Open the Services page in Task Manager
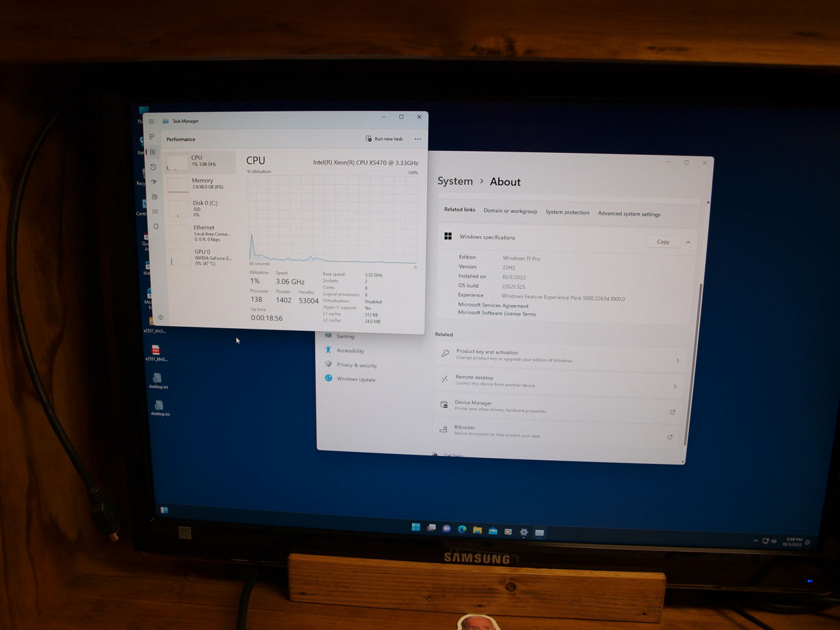Image resolution: width=840 pixels, height=630 pixels. (156, 226)
